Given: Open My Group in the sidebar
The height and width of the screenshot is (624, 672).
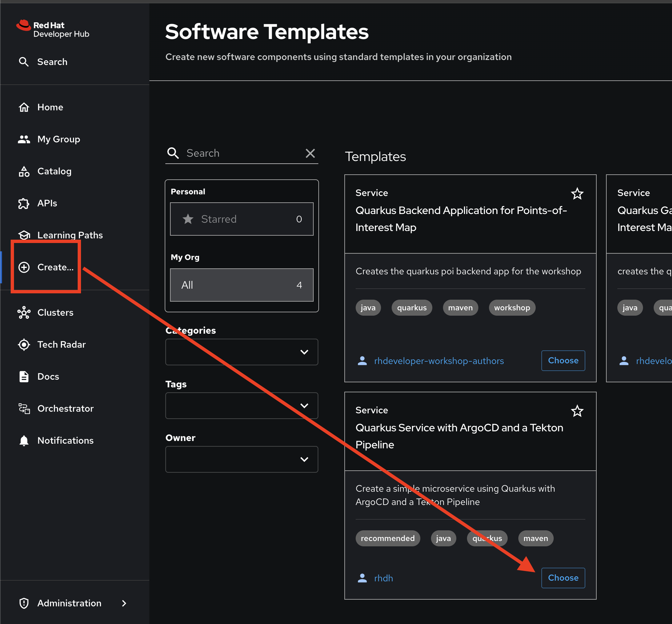Looking at the screenshot, I should click(x=59, y=139).
